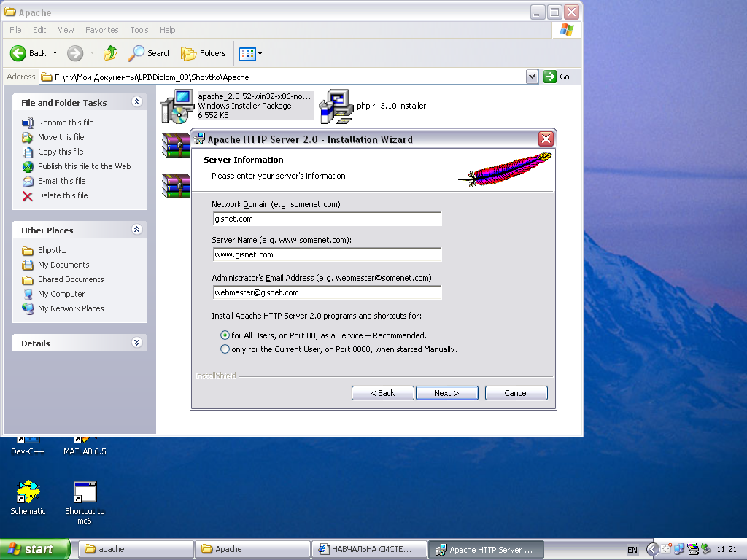
Task: Click the E-mail this file envelope icon
Action: 28,181
